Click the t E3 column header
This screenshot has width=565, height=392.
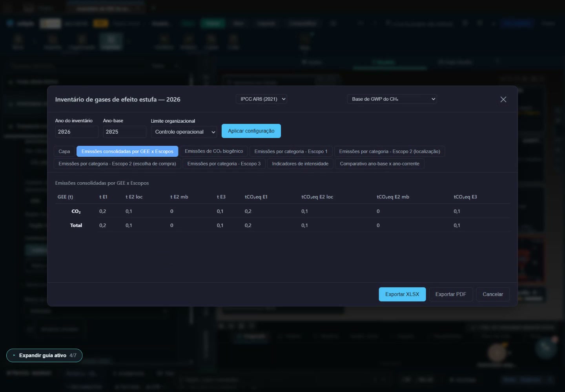pyautogui.click(x=221, y=197)
